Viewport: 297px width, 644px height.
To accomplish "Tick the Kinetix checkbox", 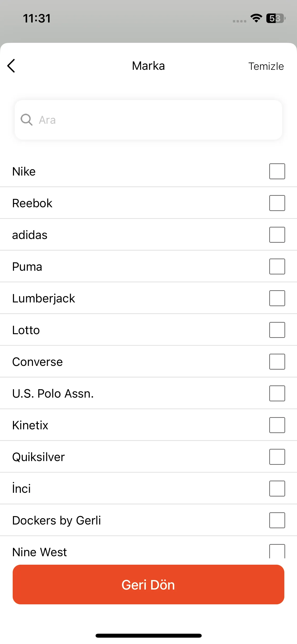I will point(277,425).
